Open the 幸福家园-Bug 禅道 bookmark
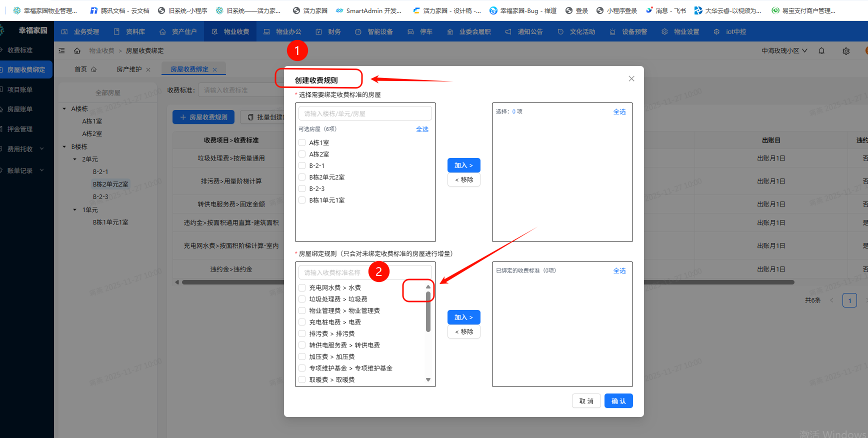The height and width of the screenshot is (438, 868). [x=523, y=10]
